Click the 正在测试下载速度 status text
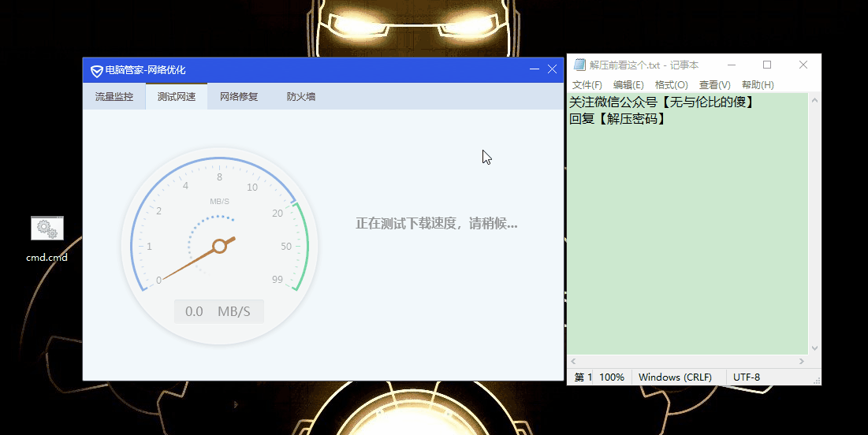 pyautogui.click(x=437, y=224)
